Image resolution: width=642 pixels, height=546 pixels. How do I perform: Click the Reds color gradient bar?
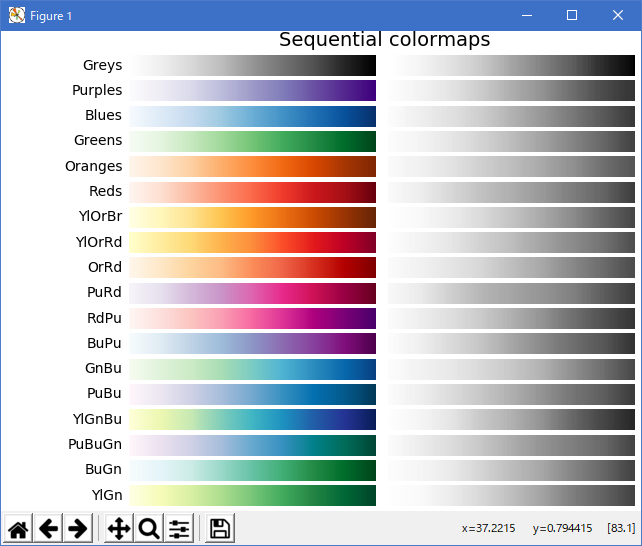click(253, 192)
